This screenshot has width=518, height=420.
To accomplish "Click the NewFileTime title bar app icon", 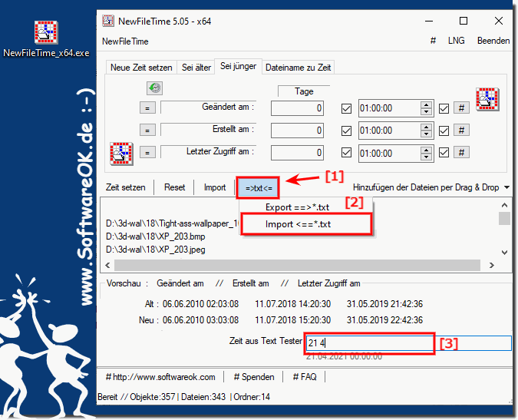I will coord(108,21).
